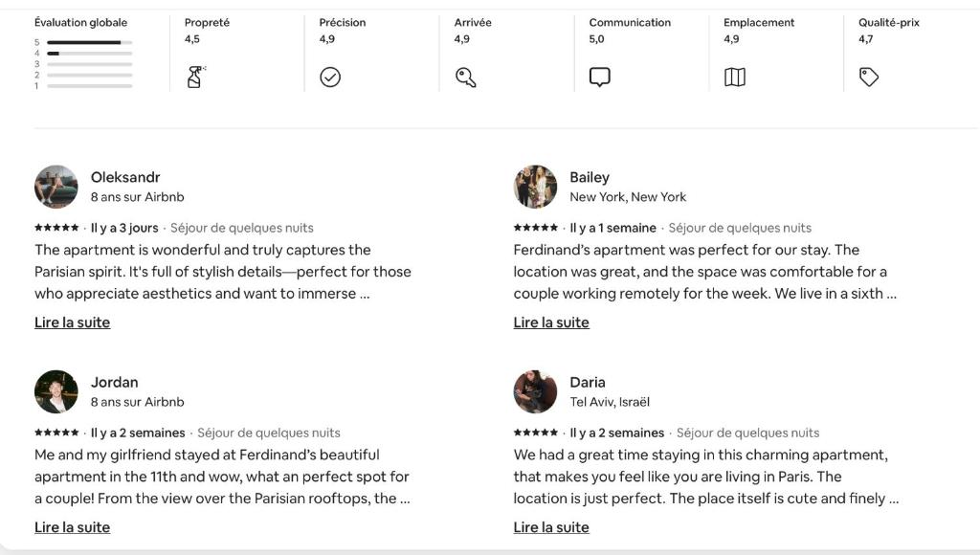
Task: Expand Jordan's review with Lire la suite
Action: click(x=72, y=527)
